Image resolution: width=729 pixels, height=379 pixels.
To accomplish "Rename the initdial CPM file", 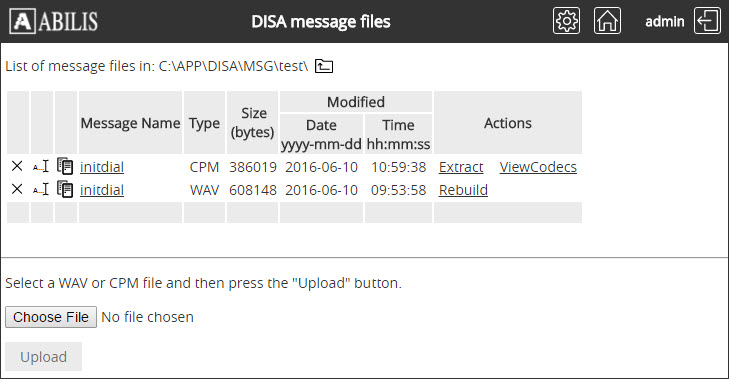I will (41, 166).
